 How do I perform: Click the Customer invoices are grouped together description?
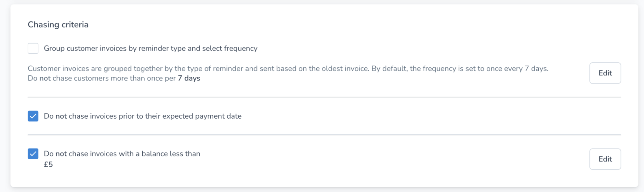click(x=198, y=69)
